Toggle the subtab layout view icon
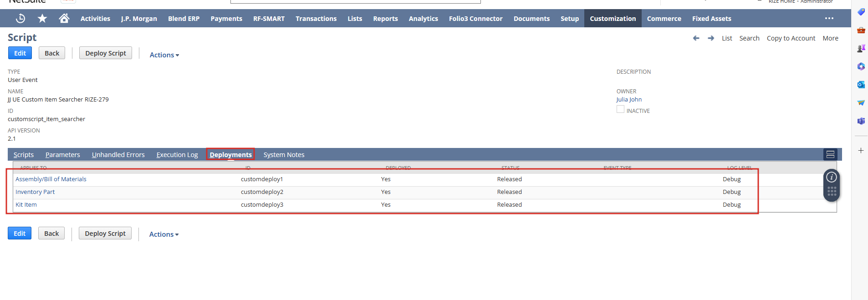Image resolution: width=868 pixels, height=300 pixels. 830,155
